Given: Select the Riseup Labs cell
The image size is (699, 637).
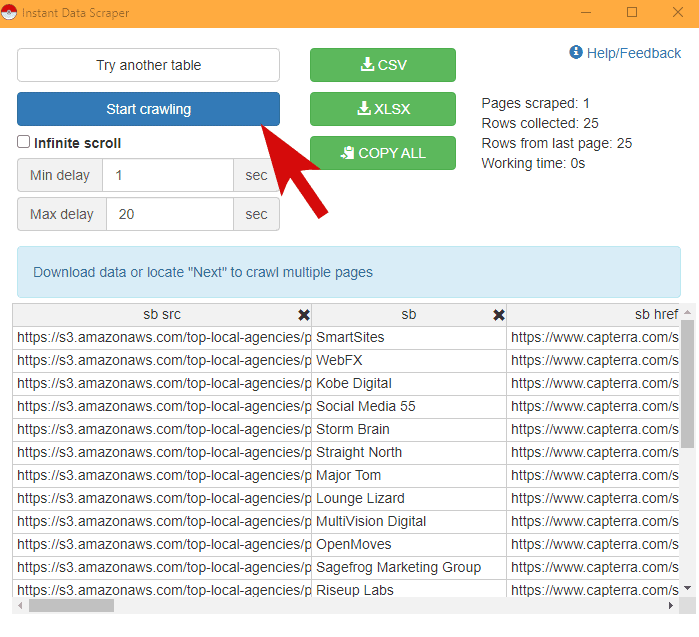Looking at the screenshot, I should click(409, 589).
